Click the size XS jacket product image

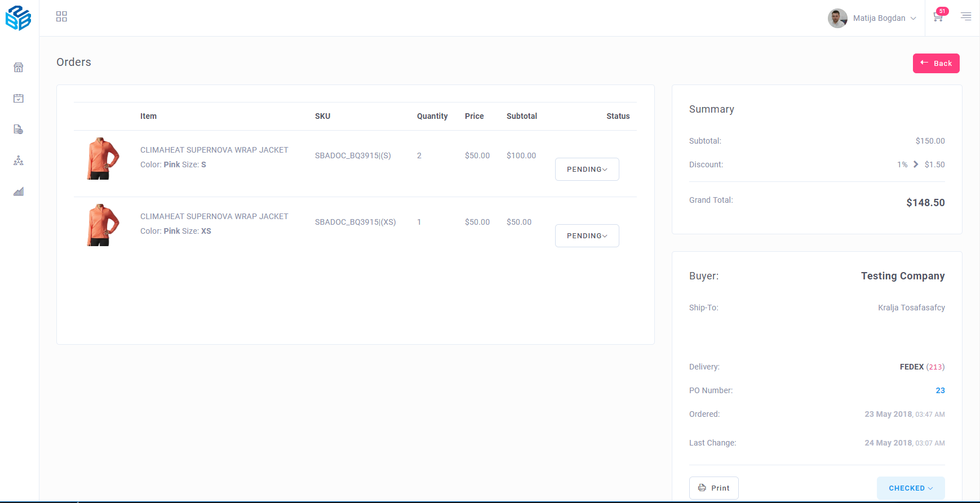(x=103, y=225)
